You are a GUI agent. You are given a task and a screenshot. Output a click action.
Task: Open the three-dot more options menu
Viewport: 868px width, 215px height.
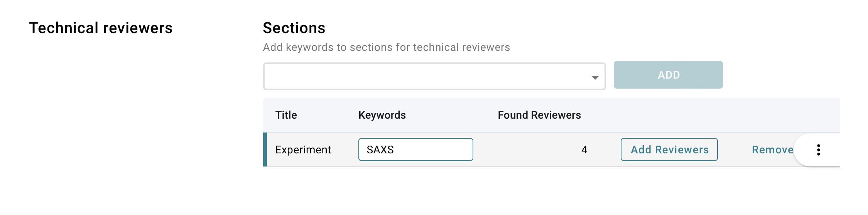pos(818,150)
